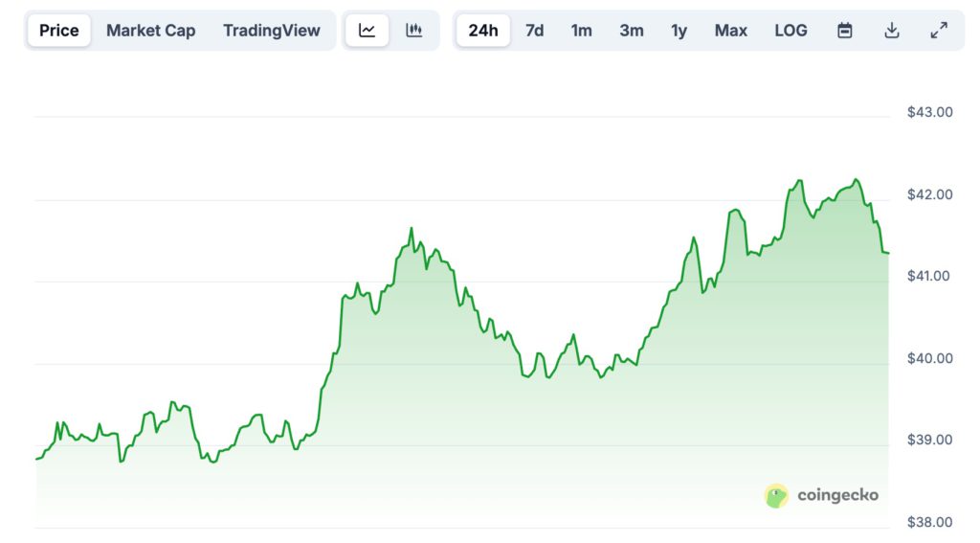Switch to the Market Cap tab
The image size is (980, 543).
pyautogui.click(x=150, y=31)
